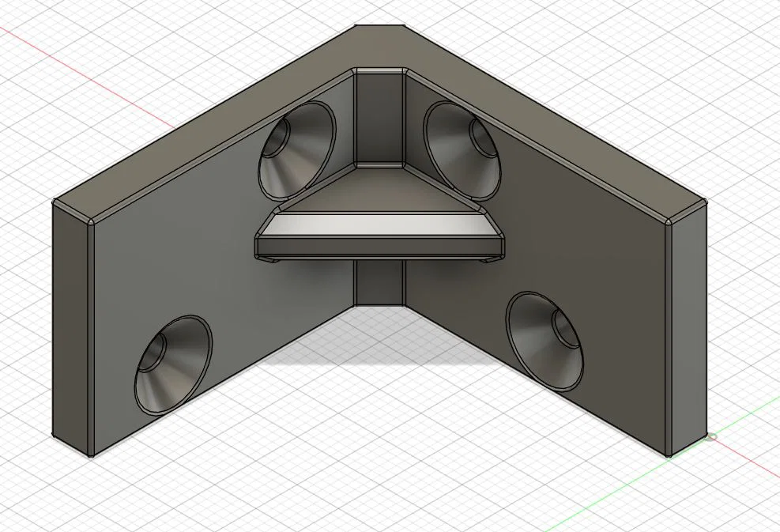This screenshot has width=780, height=532.
Task: Select the light chamfer face on the shelf
Action: tap(381, 224)
